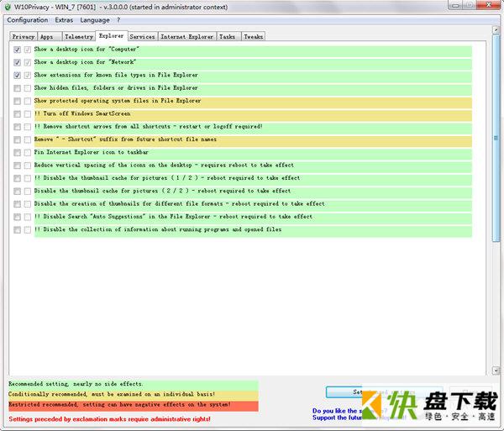Viewport: 504px width, 431px height.
Task: Open the Tweaks tab
Action: click(x=254, y=37)
